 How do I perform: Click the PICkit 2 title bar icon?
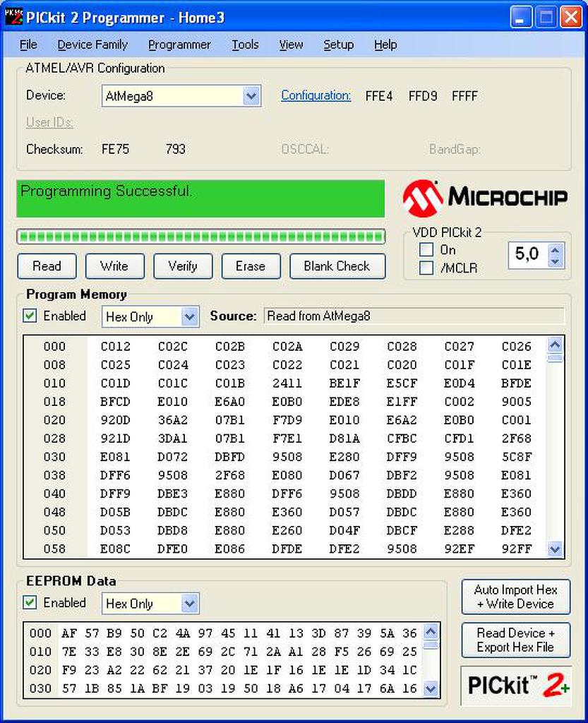click(x=14, y=17)
